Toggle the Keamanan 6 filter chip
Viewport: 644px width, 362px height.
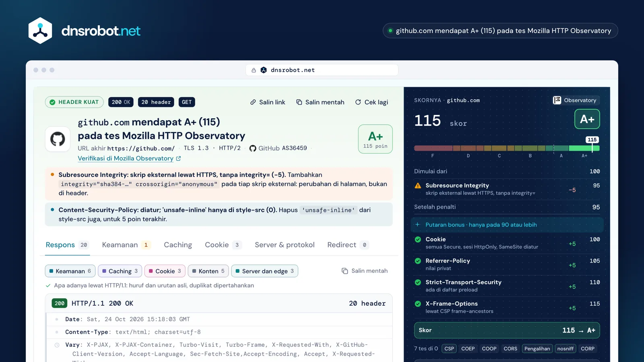click(70, 271)
